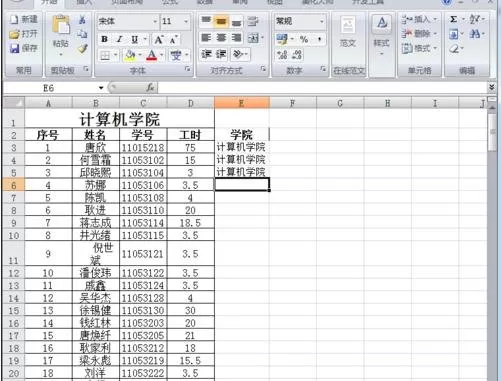Open Alignment (对齐方式) dialog launcher
Image resolution: width=501 pixels, height=381 pixels.
pos(263,69)
